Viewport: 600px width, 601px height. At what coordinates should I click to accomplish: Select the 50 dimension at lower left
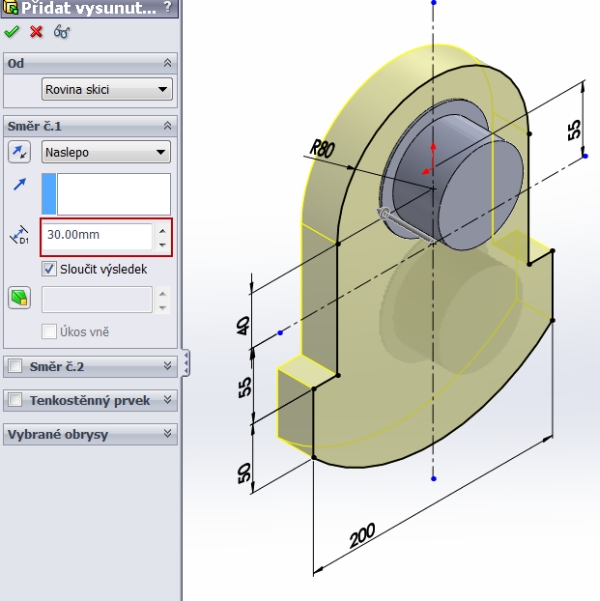coord(244,473)
